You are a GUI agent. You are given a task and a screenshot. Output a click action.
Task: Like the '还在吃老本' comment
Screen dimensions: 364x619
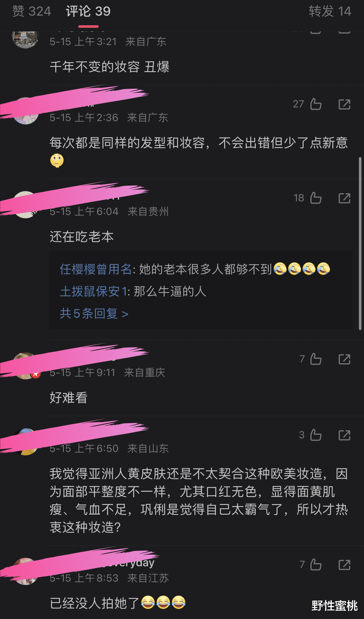(316, 198)
